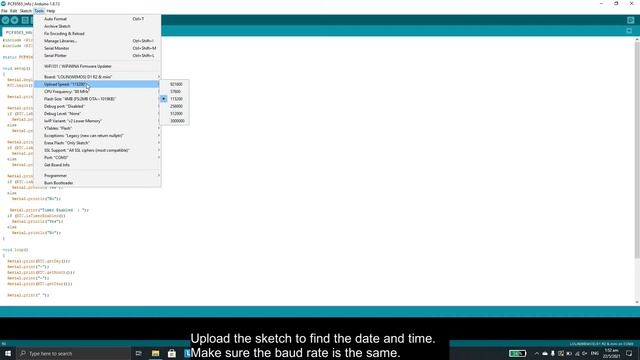Image resolution: width=640 pixels, height=360 pixels.
Task: Select upload speed 115200
Action: tap(174, 99)
